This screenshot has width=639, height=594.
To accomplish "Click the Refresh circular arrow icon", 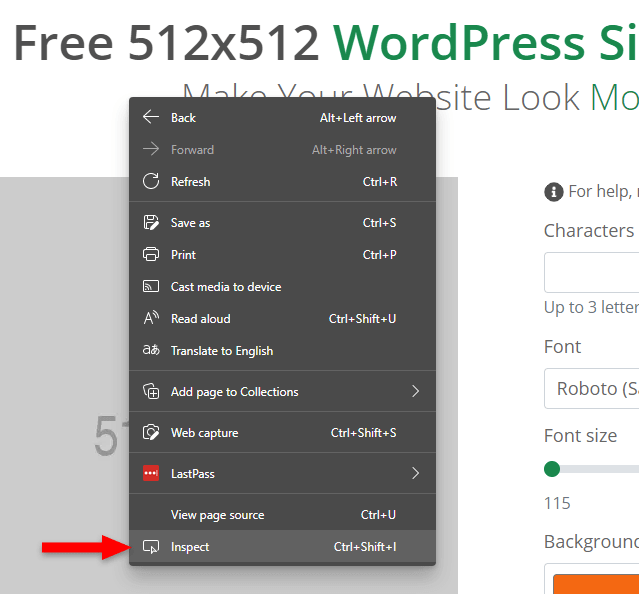I will pos(151,181).
